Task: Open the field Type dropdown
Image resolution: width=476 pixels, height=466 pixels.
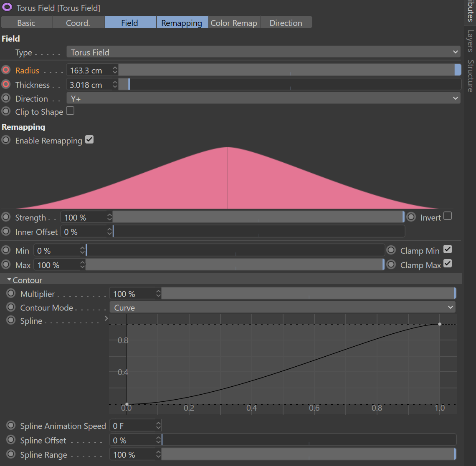Action: (x=263, y=52)
